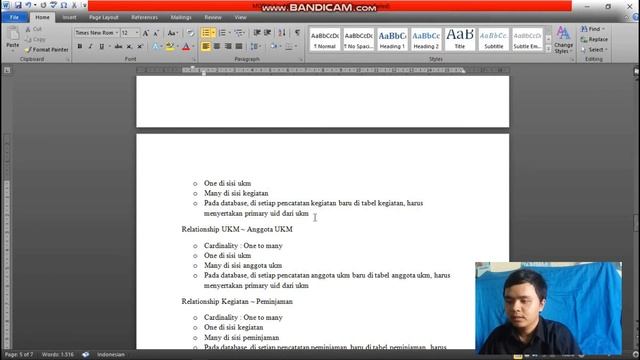Grow font size with the large A icon

coord(146,33)
